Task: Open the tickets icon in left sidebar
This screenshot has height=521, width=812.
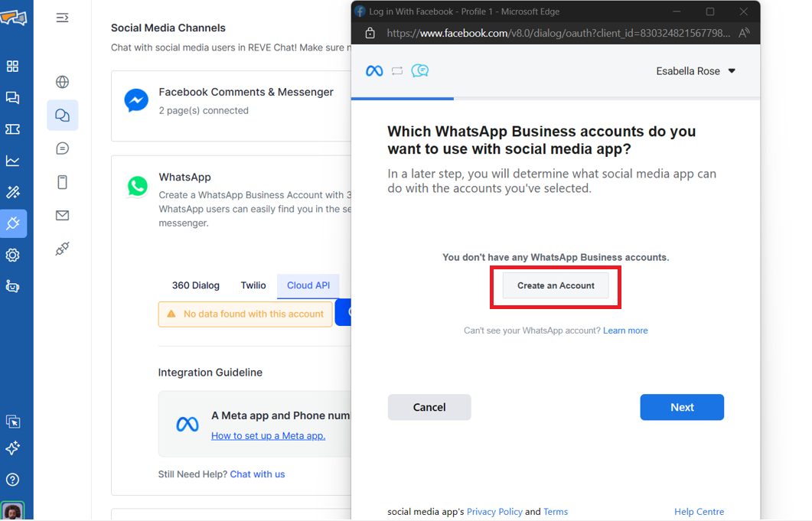Action: (12, 129)
